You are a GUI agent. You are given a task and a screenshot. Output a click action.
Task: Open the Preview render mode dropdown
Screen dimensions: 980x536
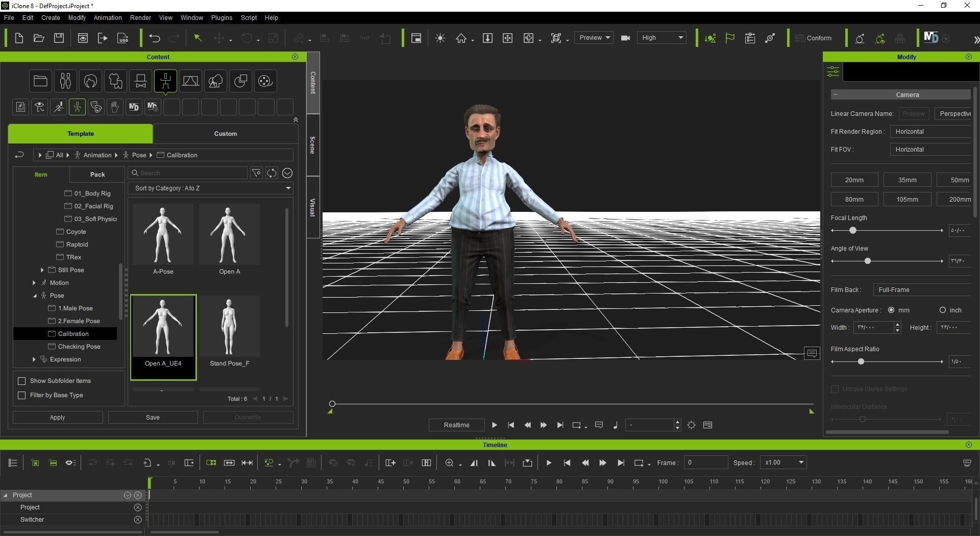594,38
